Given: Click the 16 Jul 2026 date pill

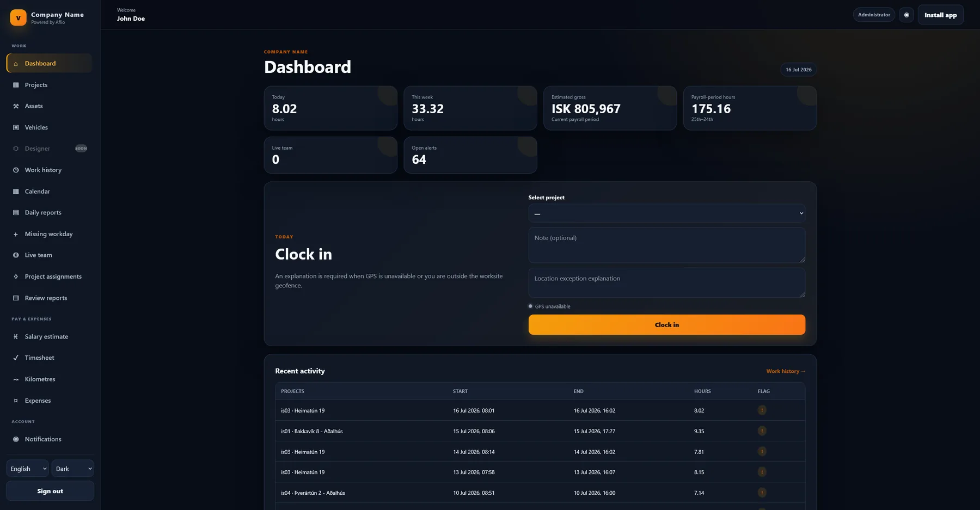Looking at the screenshot, I should point(798,70).
